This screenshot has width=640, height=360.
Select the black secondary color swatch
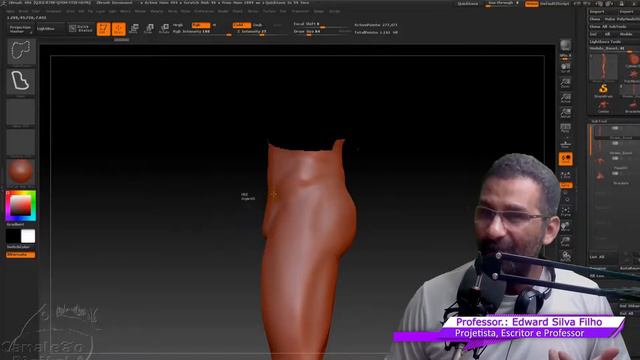(13, 236)
